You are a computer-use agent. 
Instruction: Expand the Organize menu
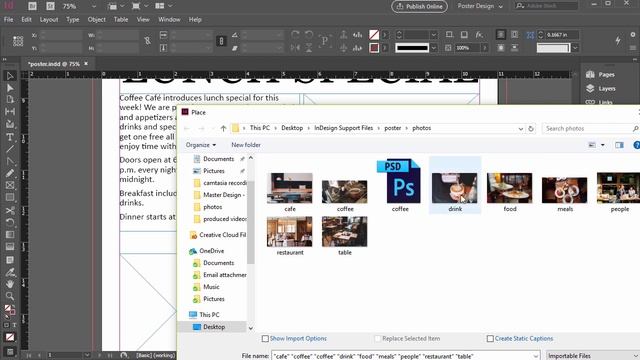(201, 145)
